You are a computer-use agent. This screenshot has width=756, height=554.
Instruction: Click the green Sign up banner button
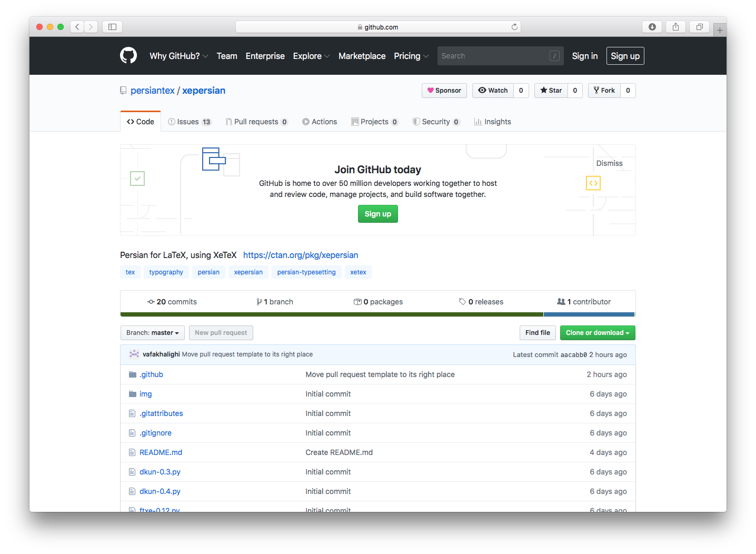[378, 214]
